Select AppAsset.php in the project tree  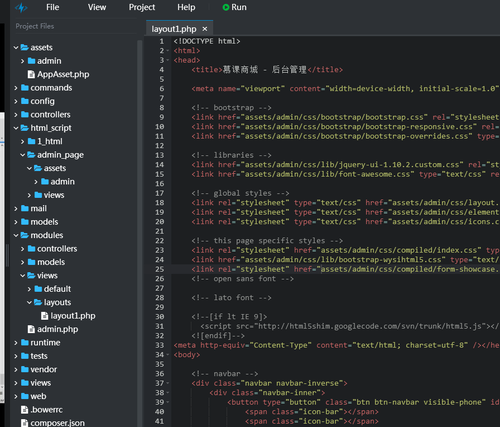point(63,74)
